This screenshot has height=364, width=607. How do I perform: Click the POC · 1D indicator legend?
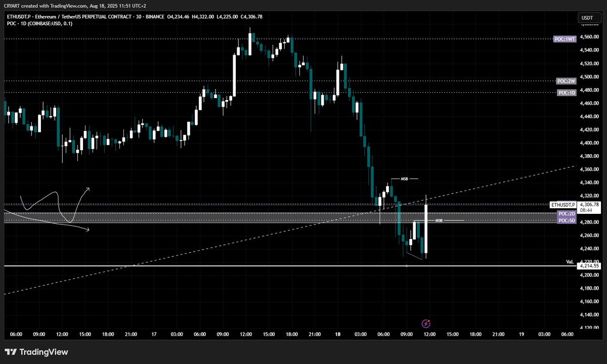38,23
